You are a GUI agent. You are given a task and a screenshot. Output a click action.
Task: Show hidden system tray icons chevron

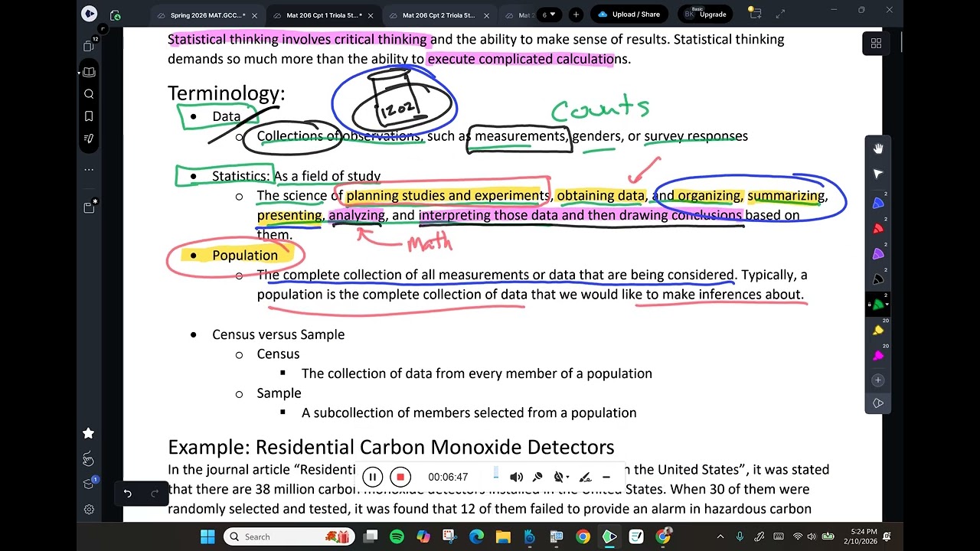coord(720,536)
